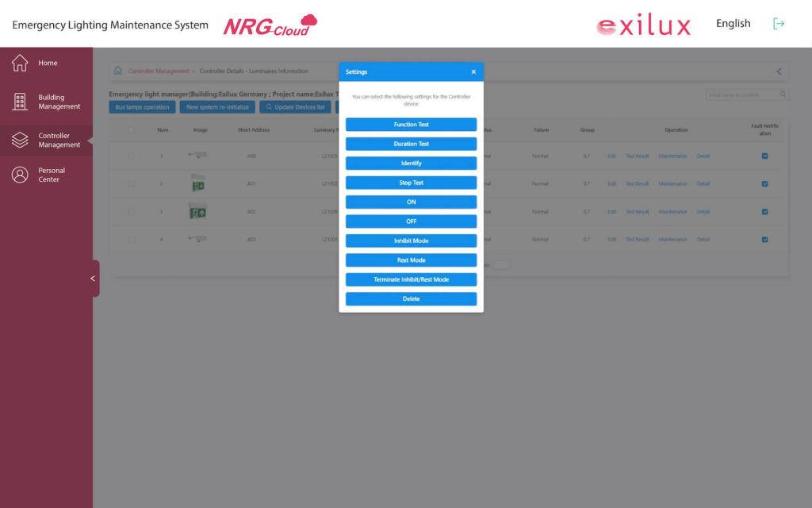
Task: Click Bus lamps operation button
Action: coord(142,107)
